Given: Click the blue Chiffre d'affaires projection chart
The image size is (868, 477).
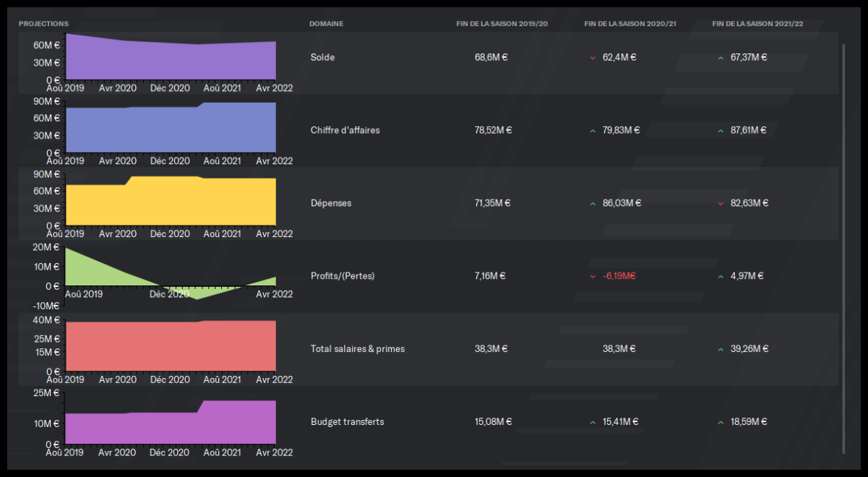Looking at the screenshot, I should click(x=171, y=128).
